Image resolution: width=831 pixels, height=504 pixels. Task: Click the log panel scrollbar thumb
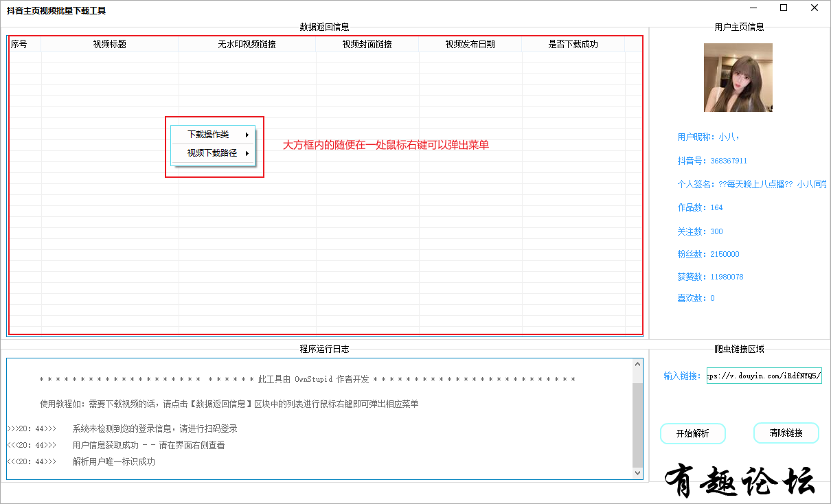pos(637,424)
